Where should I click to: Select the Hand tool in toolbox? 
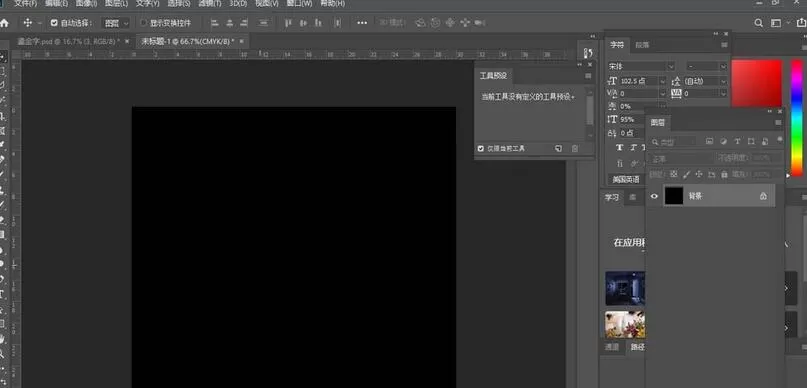3,339
